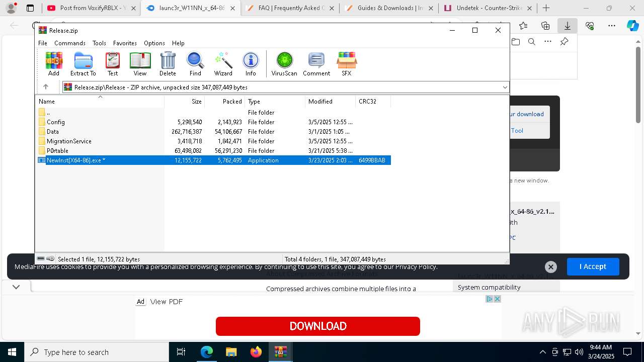This screenshot has width=644, height=362.
Task: Click the red DOWNLOAD ad button
Action: pyautogui.click(x=318, y=326)
